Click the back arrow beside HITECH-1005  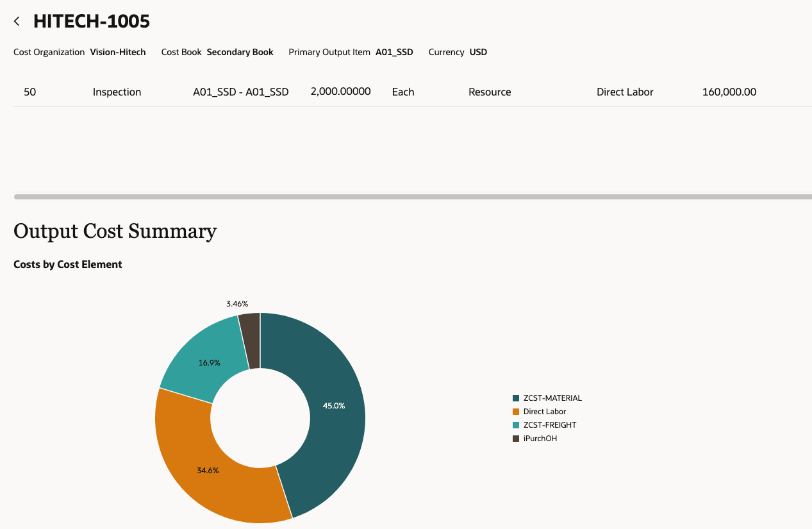[x=16, y=21]
